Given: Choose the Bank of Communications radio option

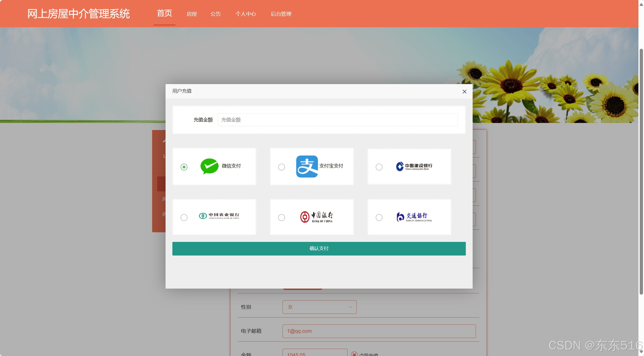Looking at the screenshot, I should (x=379, y=217).
